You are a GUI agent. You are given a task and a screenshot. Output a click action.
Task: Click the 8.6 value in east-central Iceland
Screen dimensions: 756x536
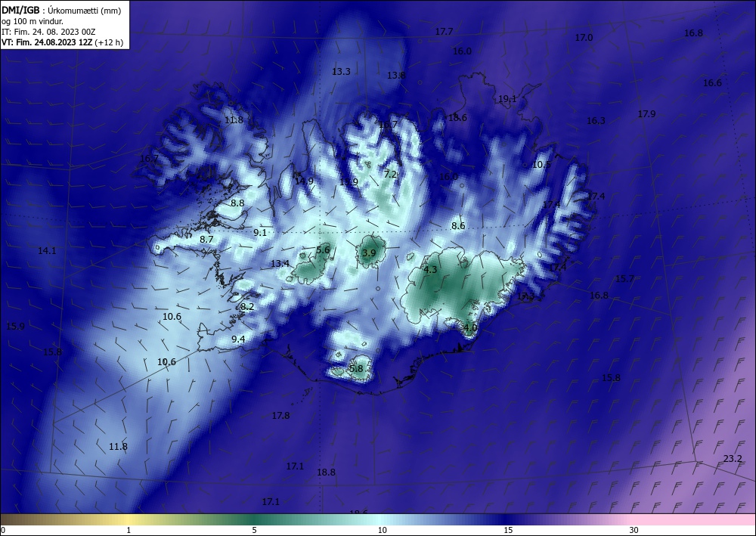458,226
